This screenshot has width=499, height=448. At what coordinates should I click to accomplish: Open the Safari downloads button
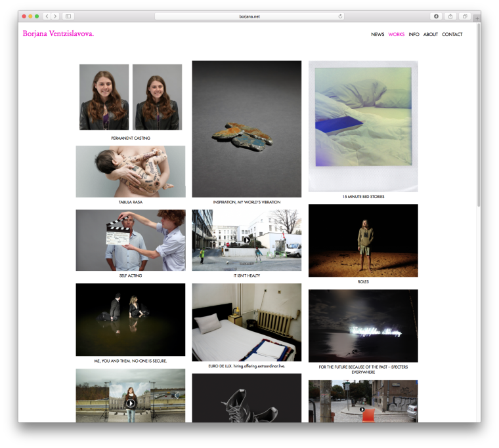(436, 16)
